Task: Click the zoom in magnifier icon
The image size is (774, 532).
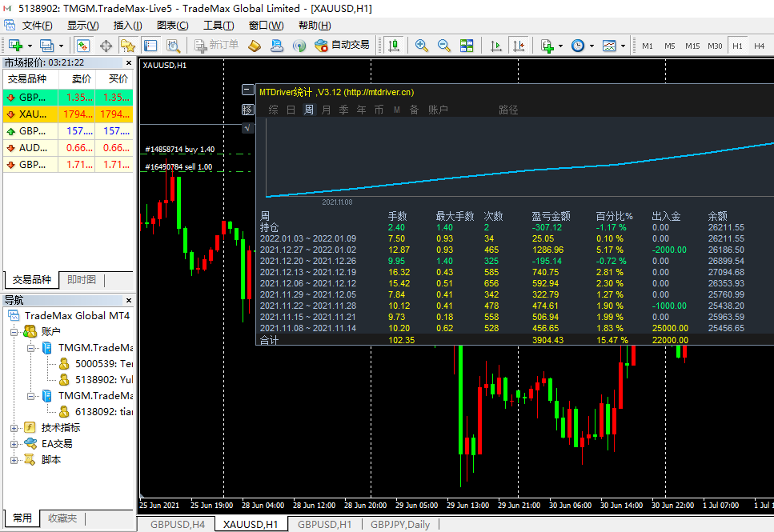Action: coord(422,46)
